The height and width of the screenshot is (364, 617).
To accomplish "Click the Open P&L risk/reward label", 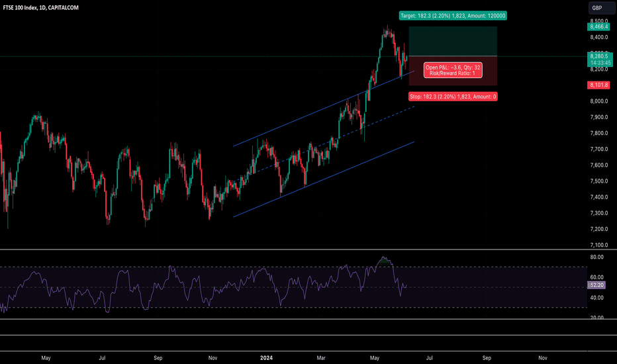I will pos(453,70).
